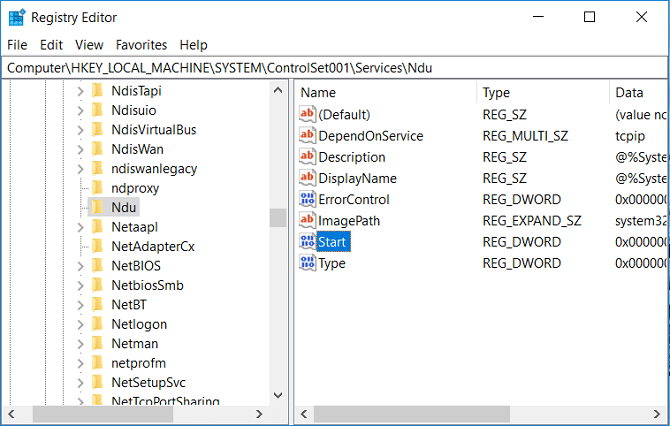Image resolution: width=670 pixels, height=426 pixels.
Task: Select the Start value name
Action: 332,242
